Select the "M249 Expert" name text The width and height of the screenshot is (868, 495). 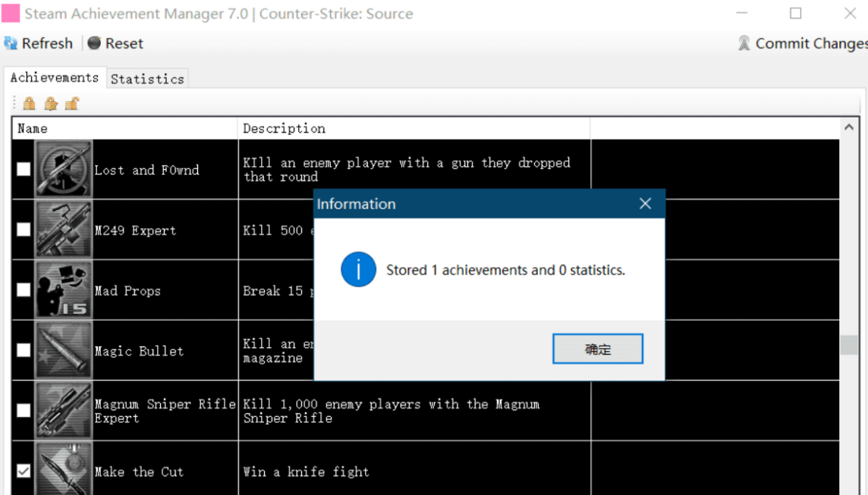point(135,230)
